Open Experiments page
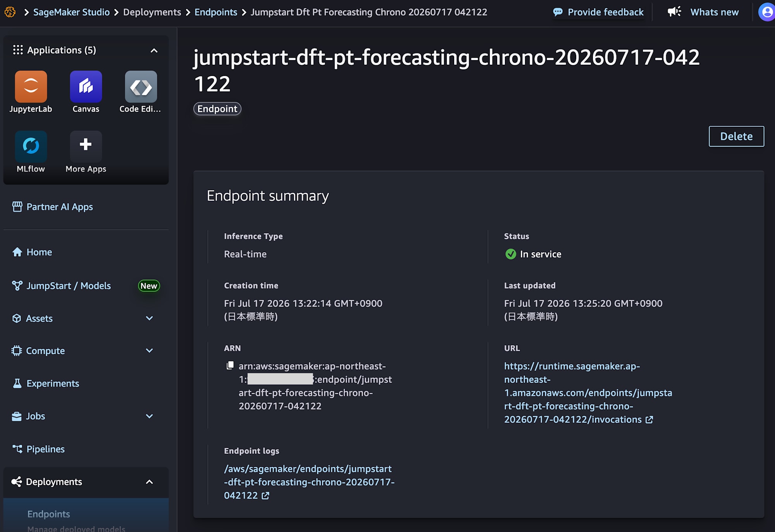 (x=53, y=383)
